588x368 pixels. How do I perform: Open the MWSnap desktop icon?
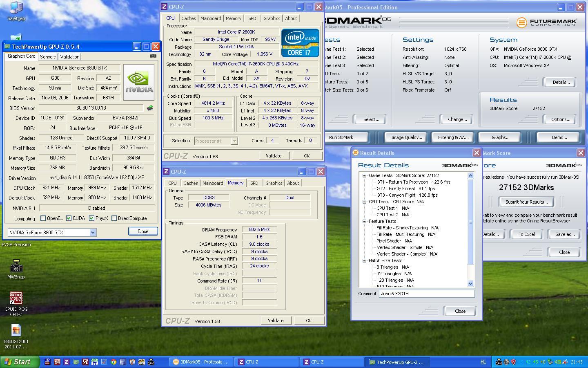coord(16,269)
